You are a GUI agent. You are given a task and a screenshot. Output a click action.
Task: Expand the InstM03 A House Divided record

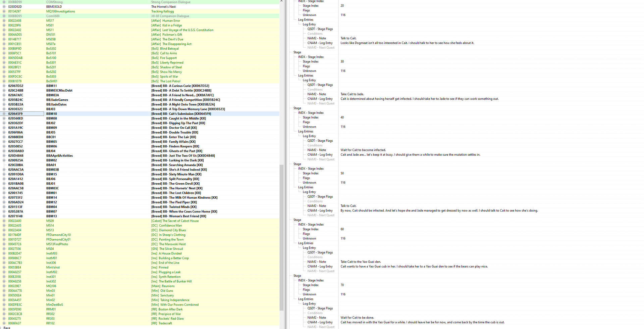pyautogui.click(x=4, y=253)
